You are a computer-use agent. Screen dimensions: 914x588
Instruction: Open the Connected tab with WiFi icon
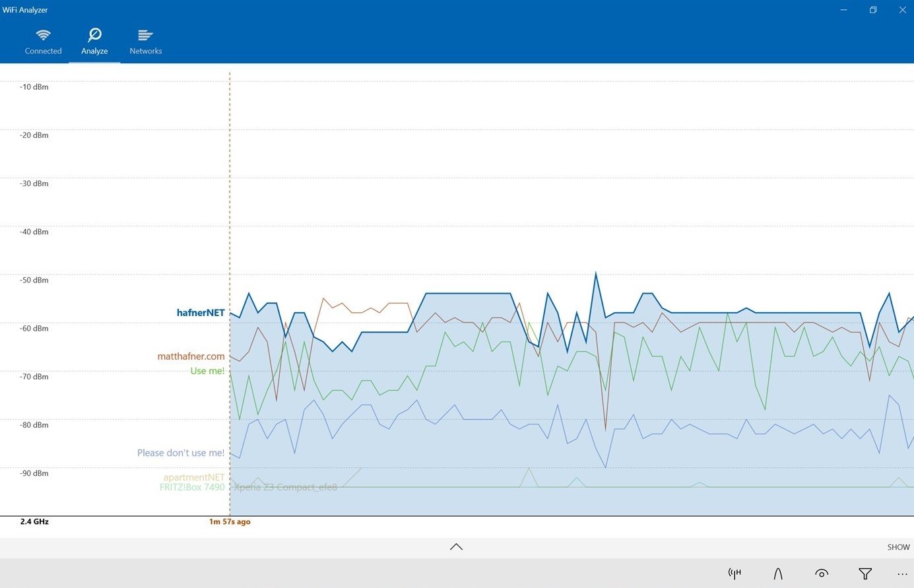coord(43,42)
